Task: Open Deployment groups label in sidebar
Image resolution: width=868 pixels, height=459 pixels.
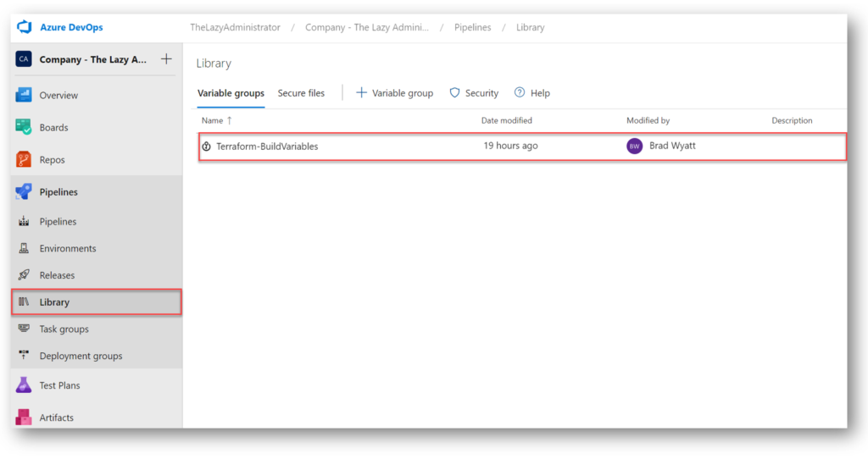Action: [x=81, y=357]
